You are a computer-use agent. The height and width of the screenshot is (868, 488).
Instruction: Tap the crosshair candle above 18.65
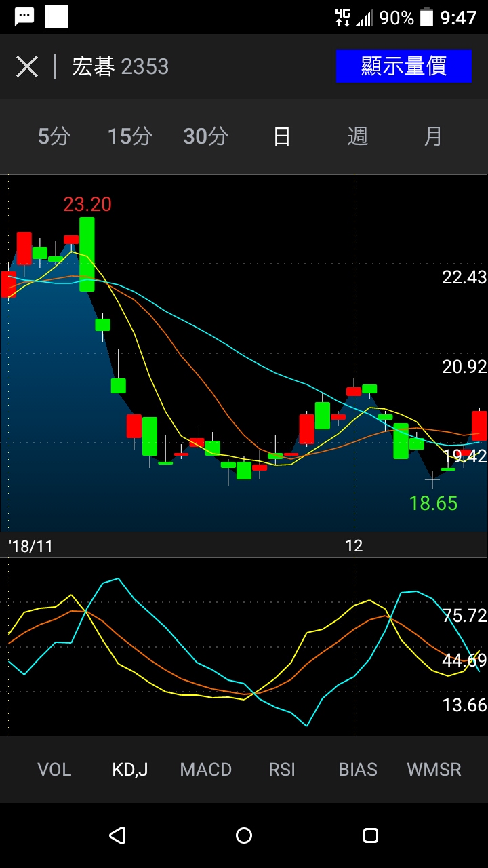(x=432, y=479)
